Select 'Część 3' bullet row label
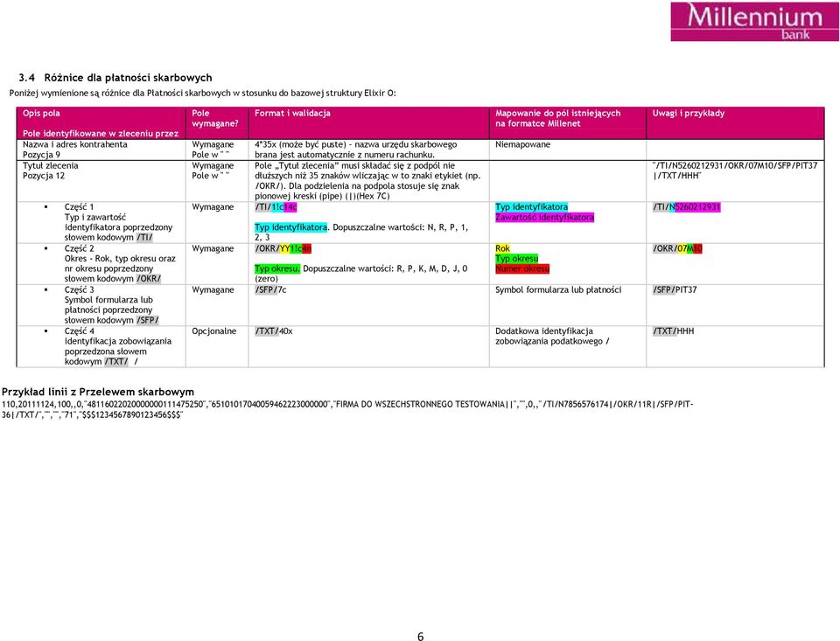The image size is (840, 641). tap(80, 289)
